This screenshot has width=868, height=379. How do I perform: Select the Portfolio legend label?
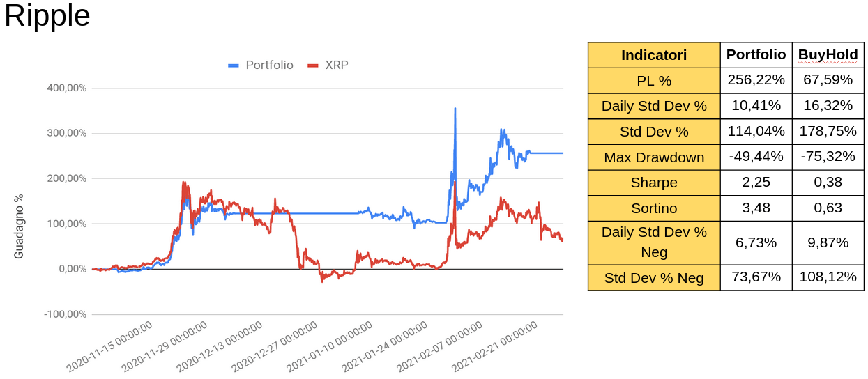[x=269, y=65]
